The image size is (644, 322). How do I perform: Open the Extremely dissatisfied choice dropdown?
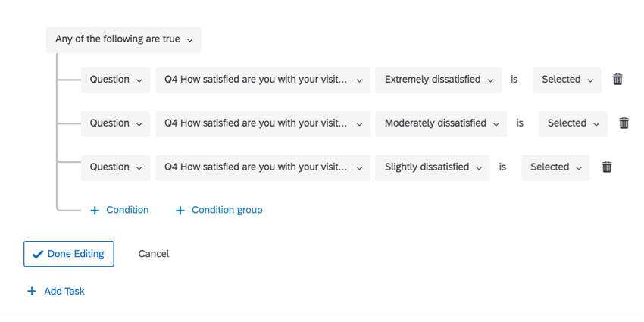pyautogui.click(x=438, y=80)
